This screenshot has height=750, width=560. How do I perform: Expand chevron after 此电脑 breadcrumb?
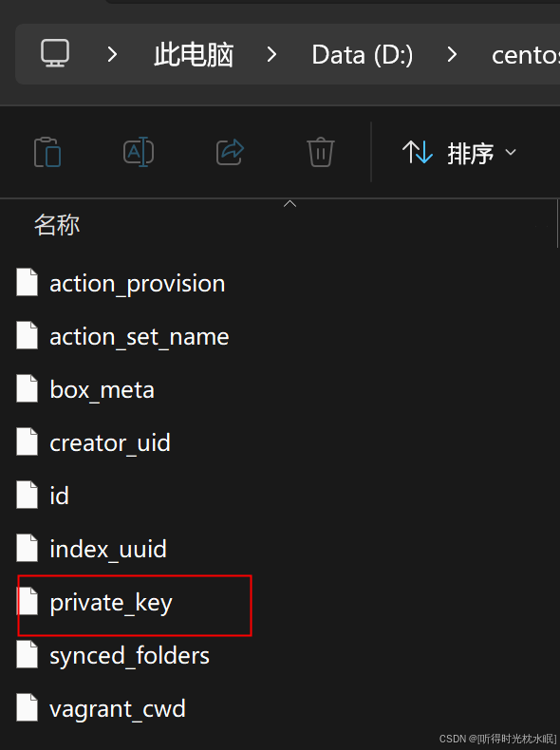pyautogui.click(x=271, y=54)
